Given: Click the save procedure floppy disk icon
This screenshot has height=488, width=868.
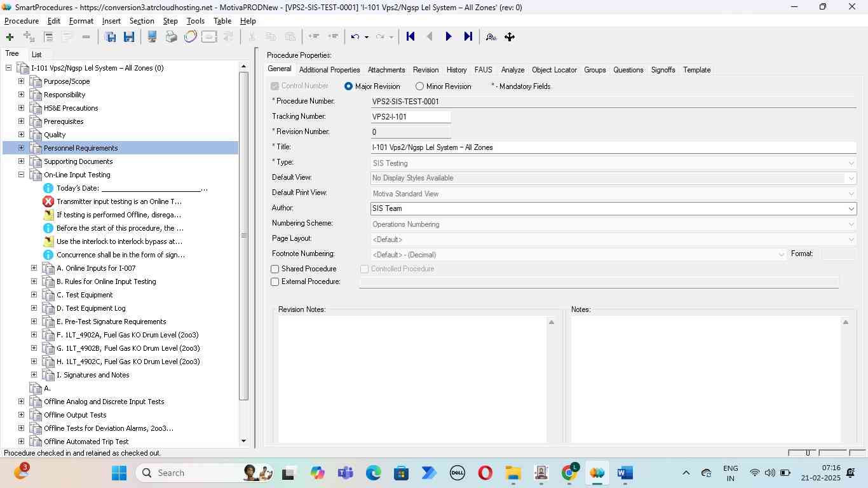Looking at the screenshot, I should 110,37.
